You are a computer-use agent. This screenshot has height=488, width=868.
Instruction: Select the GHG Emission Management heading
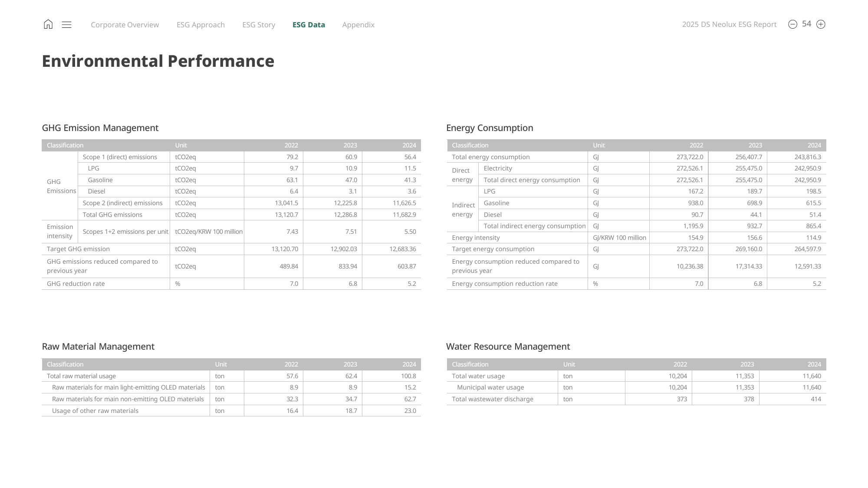[100, 128]
